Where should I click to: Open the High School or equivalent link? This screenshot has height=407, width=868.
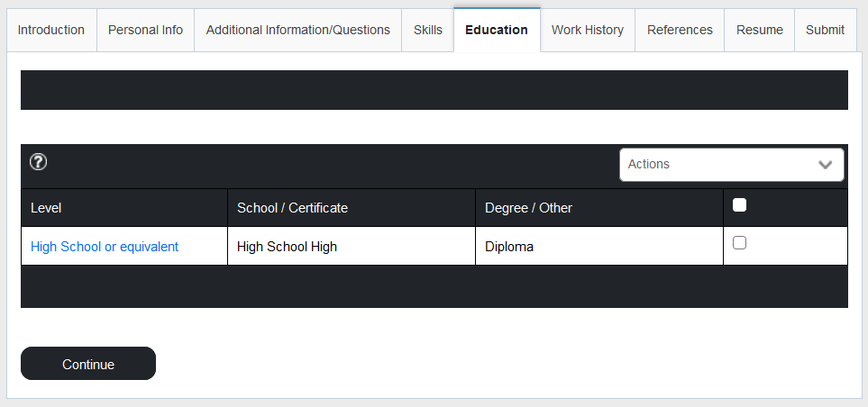point(105,247)
